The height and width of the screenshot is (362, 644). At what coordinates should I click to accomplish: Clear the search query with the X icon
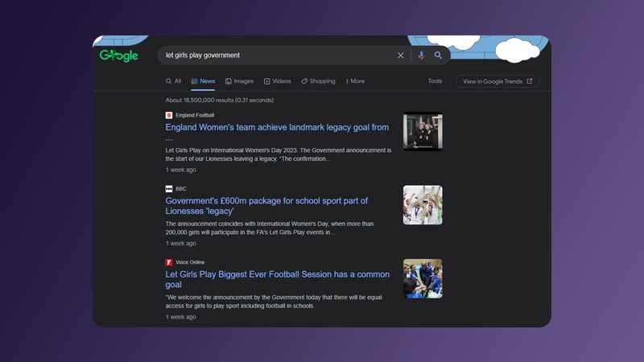400,56
